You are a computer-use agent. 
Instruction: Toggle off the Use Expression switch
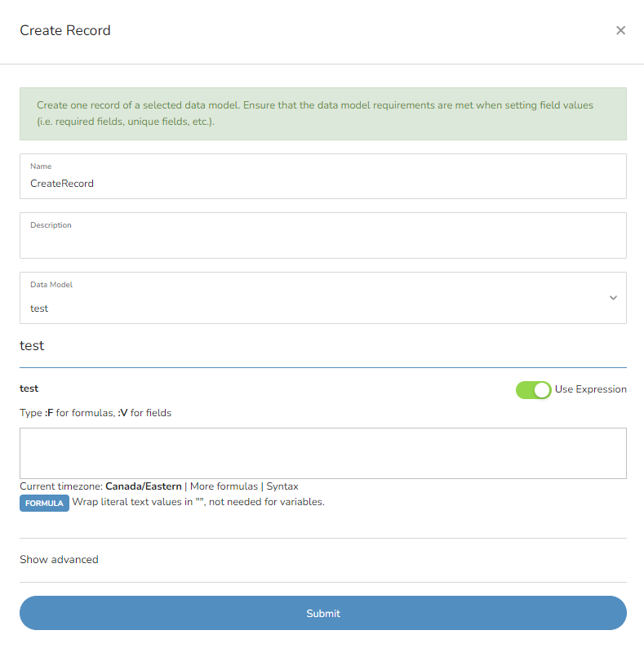[533, 390]
